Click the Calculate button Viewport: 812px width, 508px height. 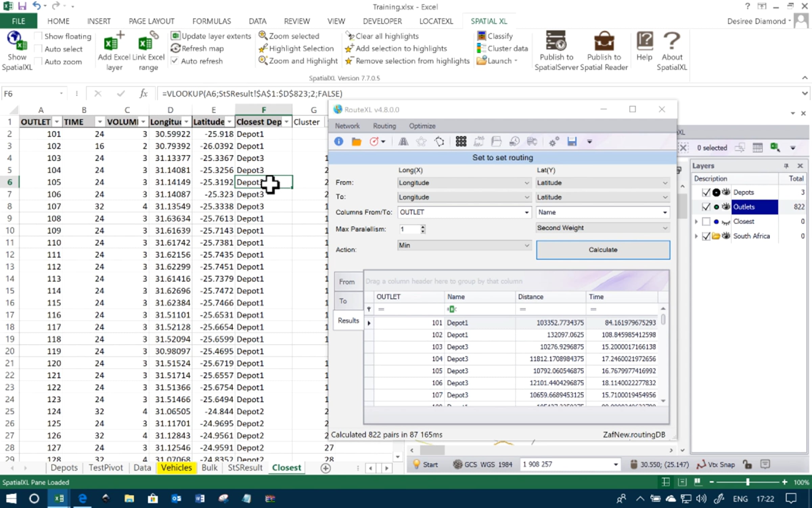point(603,250)
